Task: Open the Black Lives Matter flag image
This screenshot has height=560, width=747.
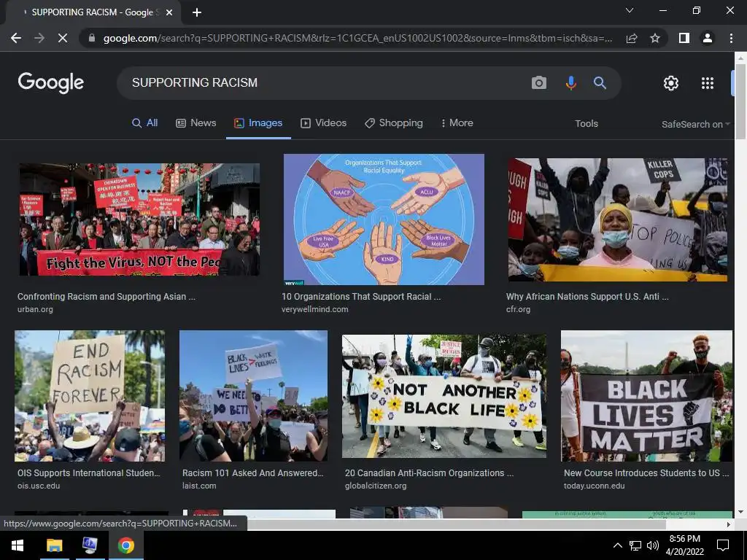Action: pos(646,396)
